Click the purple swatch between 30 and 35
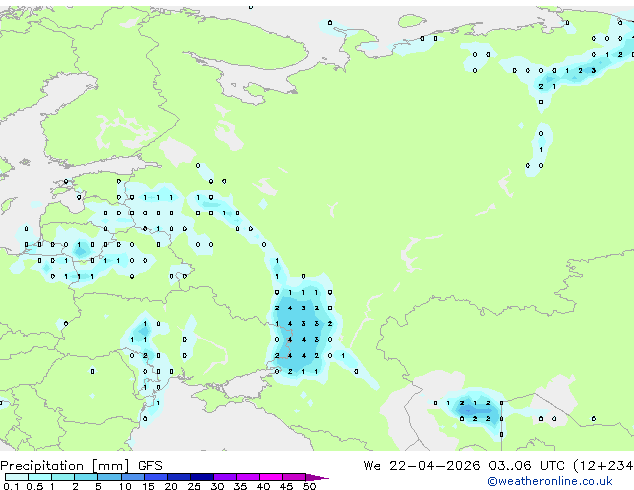 click(x=225, y=477)
